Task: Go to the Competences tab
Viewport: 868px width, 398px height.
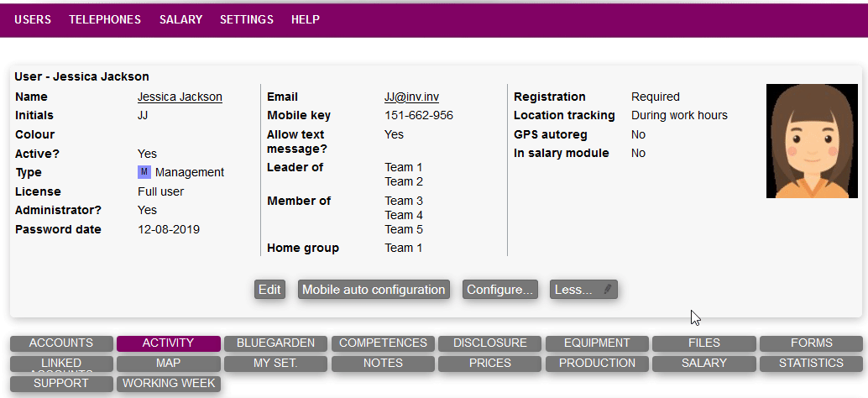Action: click(x=383, y=343)
